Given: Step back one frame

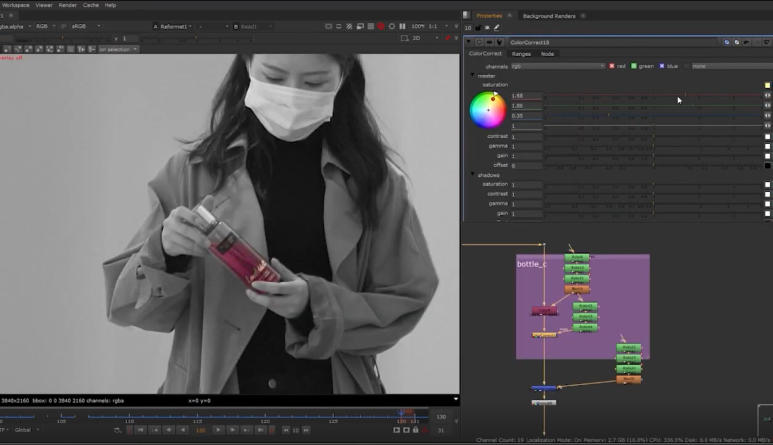Looking at the screenshot, I should tap(169, 430).
